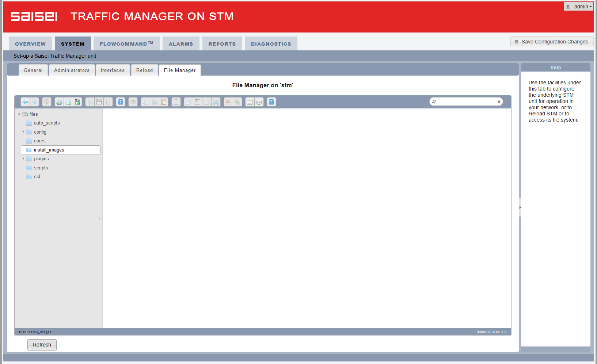This screenshot has height=364, width=597.
Task: Click the Saisei logo
Action: click(34, 16)
